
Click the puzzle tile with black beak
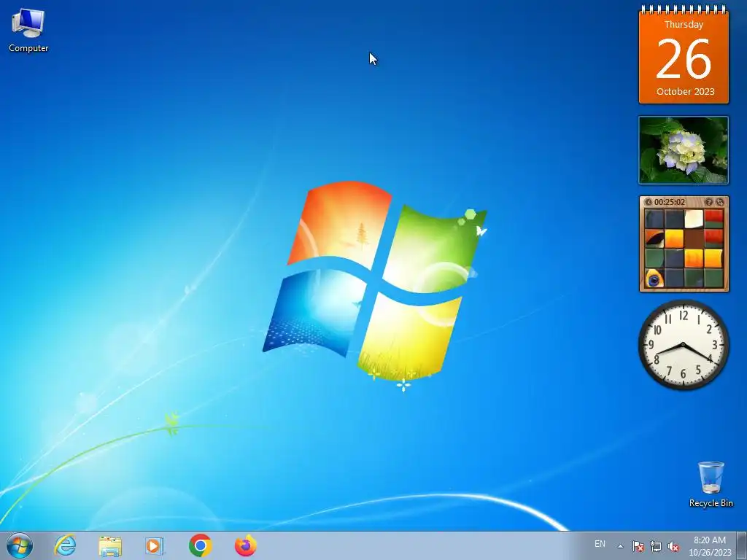(x=654, y=238)
